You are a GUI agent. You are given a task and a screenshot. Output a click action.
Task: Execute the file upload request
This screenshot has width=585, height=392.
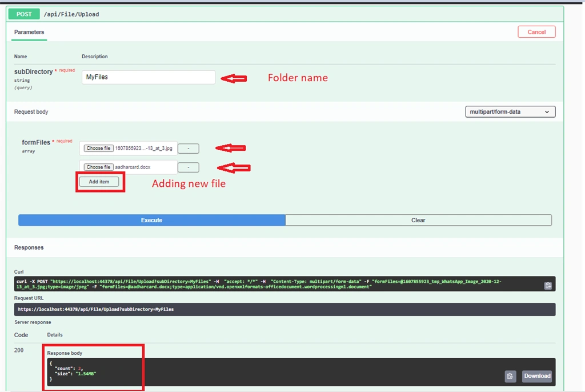click(x=152, y=220)
